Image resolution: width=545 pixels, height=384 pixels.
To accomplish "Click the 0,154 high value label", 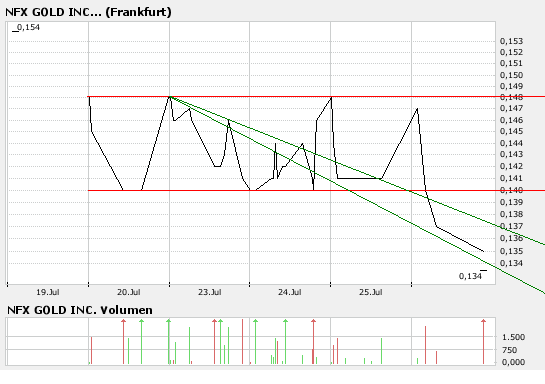I will [28, 27].
